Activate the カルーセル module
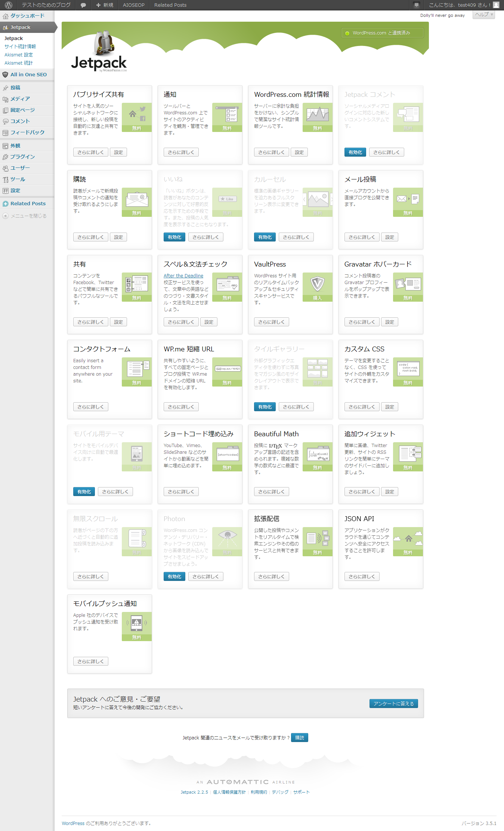 265,237
